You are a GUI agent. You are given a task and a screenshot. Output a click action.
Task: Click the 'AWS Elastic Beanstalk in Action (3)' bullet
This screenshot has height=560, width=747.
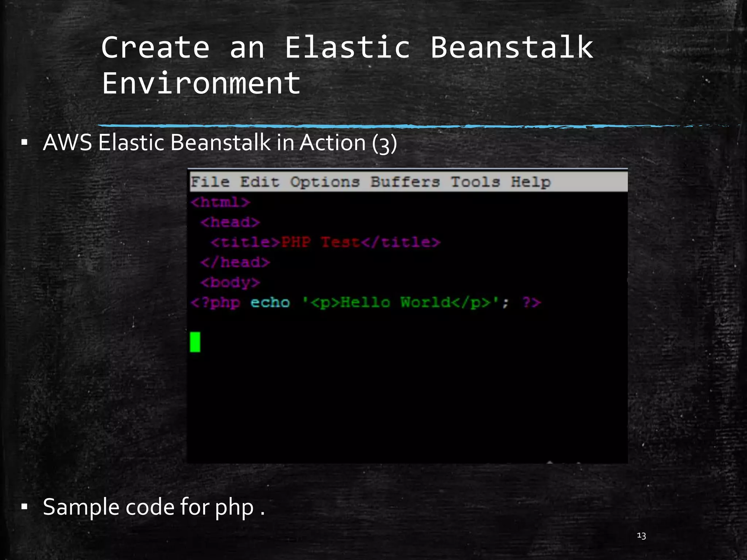220,143
